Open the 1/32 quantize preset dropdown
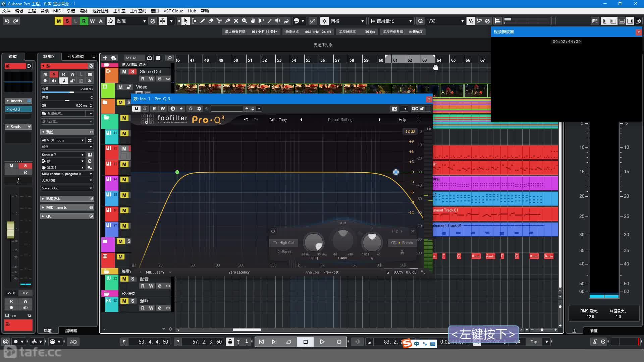The height and width of the screenshot is (362, 644). click(445, 21)
